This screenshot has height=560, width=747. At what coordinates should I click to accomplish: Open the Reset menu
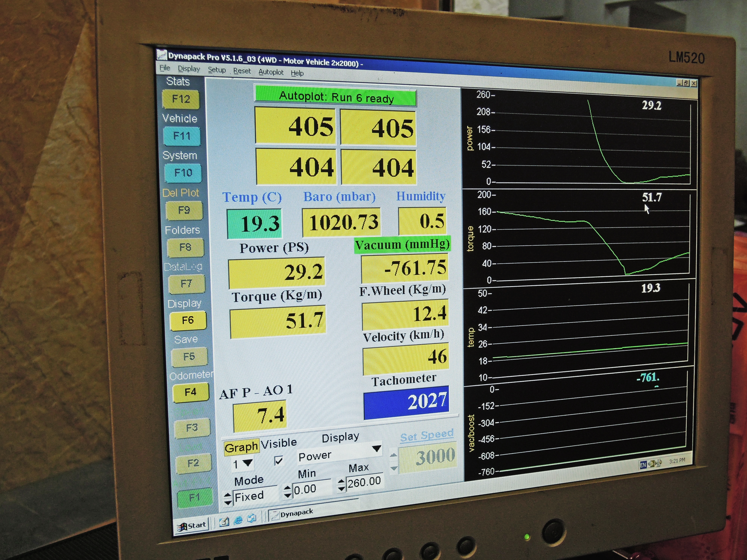[x=242, y=71]
